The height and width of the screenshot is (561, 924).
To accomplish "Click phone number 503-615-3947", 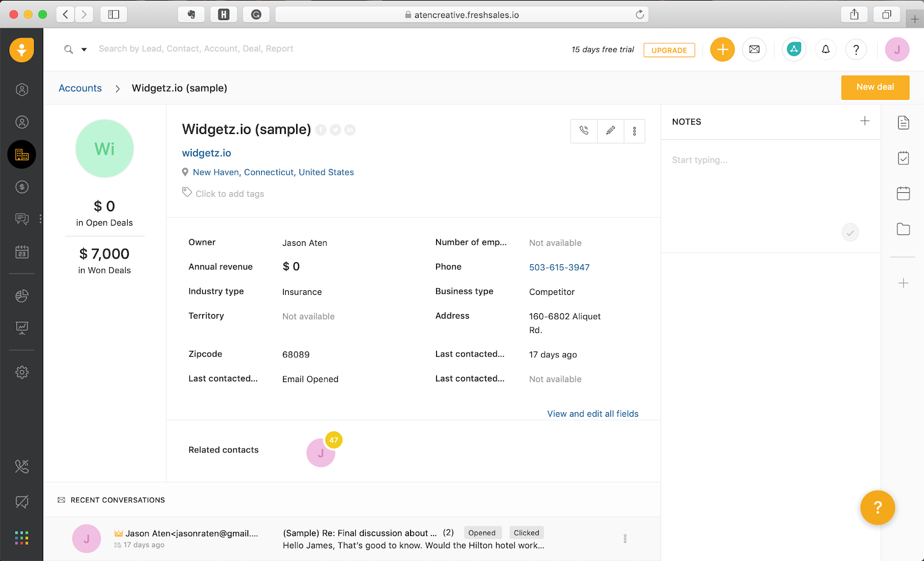I will click(x=560, y=267).
